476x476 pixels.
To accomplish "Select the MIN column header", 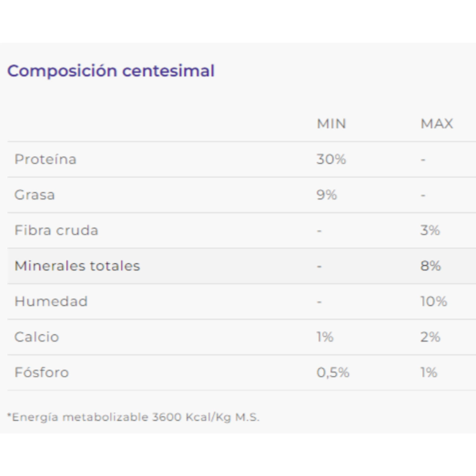I will coord(331,124).
